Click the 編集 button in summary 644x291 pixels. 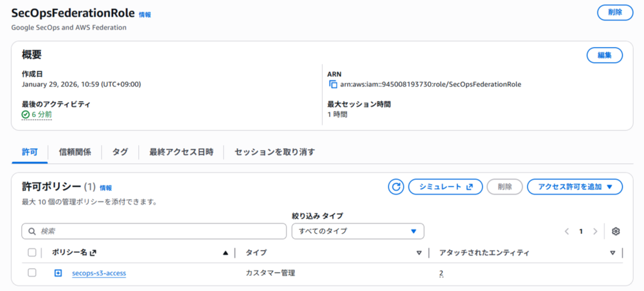click(604, 55)
